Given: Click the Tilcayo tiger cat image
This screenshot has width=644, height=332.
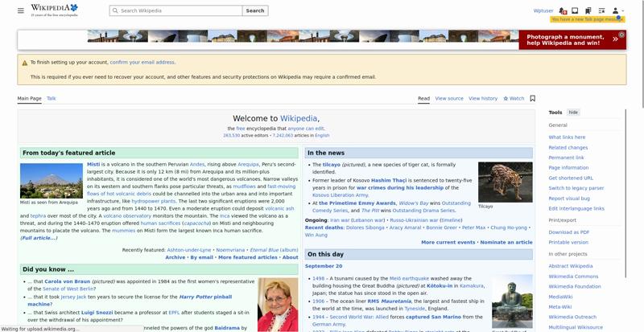Looking at the screenshot, I should tap(506, 182).
